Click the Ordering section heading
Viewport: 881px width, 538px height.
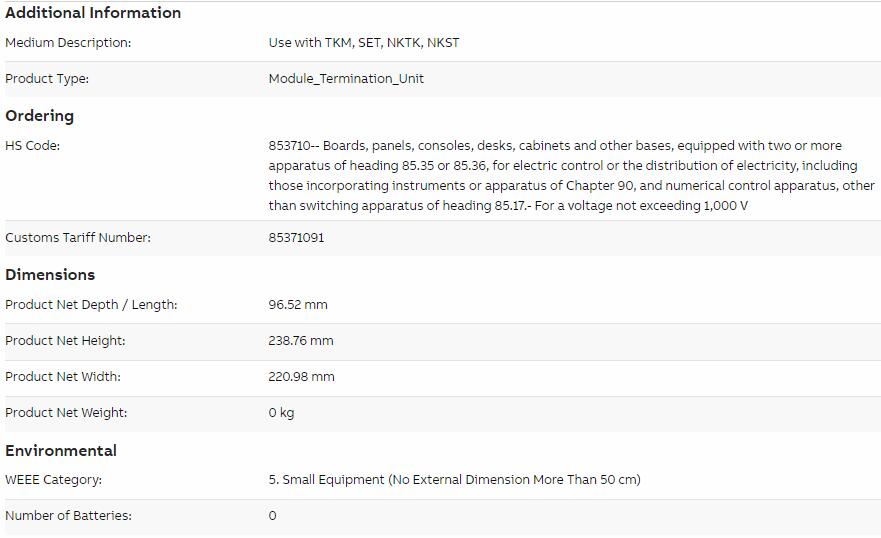point(39,116)
